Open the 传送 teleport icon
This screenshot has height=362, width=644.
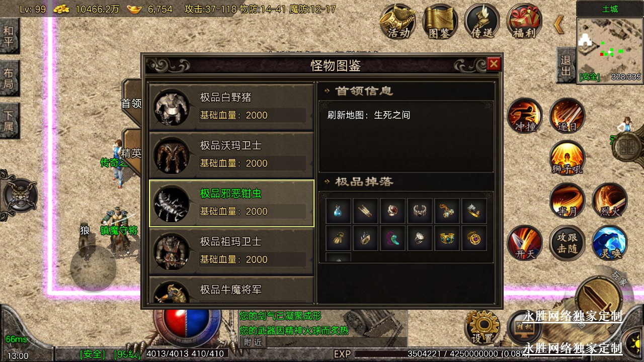click(x=482, y=22)
